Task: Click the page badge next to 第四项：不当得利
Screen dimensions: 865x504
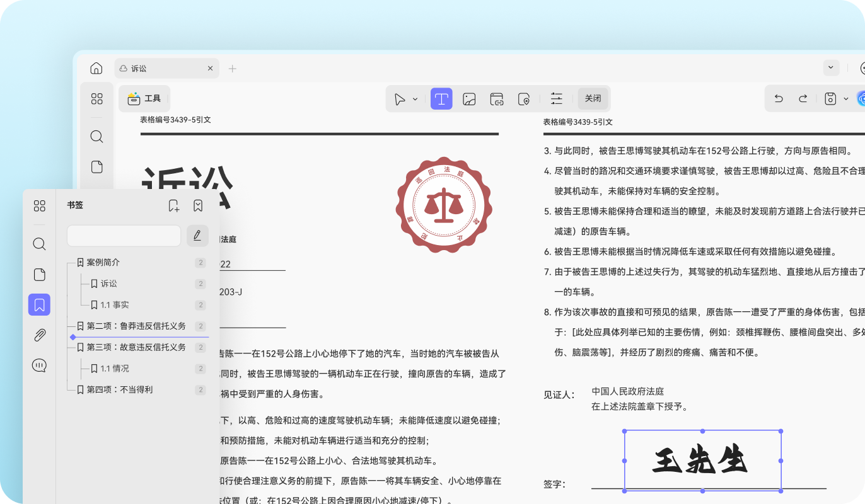Action: (x=200, y=390)
